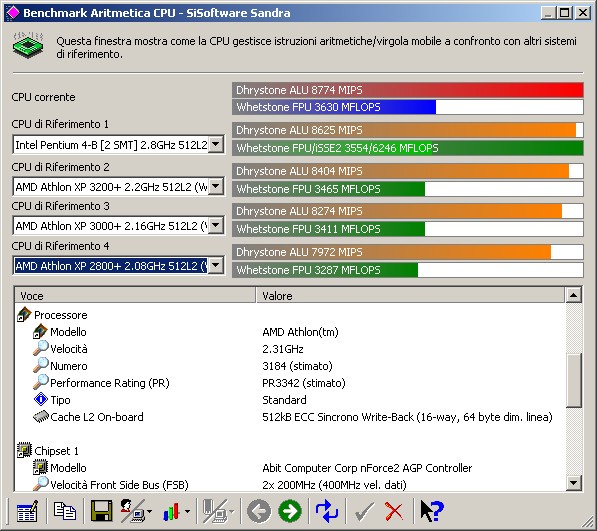
Task: Click chip icon beside Chipset Modello row
Action: click(40, 467)
